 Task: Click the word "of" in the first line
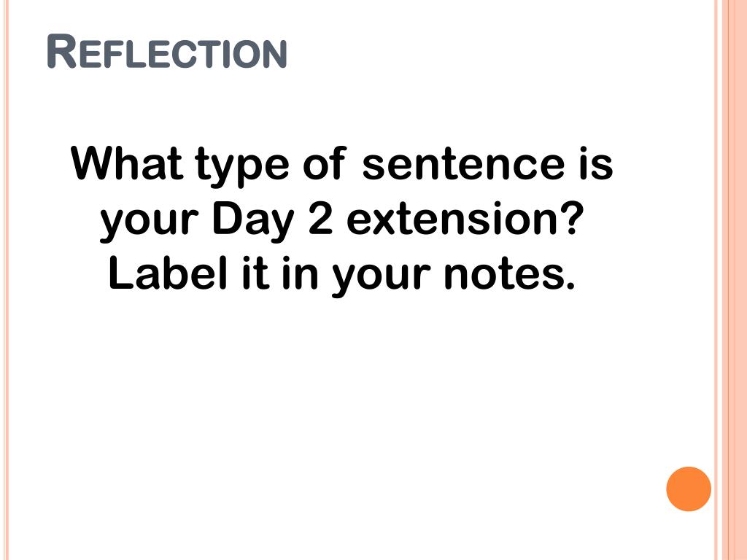pyautogui.click(x=323, y=163)
